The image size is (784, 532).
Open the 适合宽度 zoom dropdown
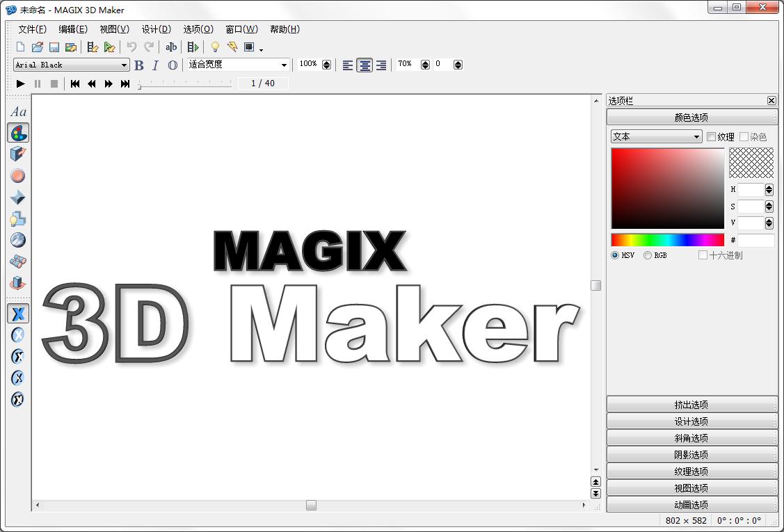click(238, 65)
